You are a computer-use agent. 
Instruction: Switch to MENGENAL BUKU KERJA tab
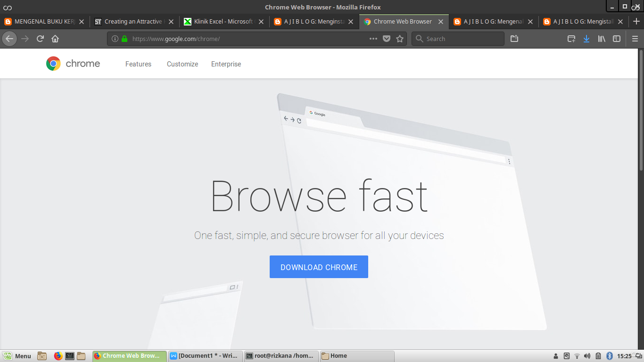[x=45, y=22]
